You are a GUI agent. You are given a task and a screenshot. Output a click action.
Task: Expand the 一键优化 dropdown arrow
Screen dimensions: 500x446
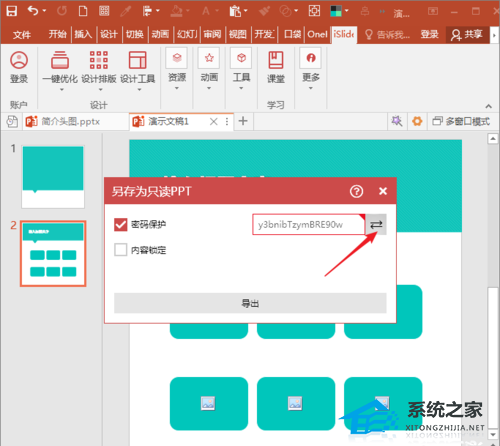tap(62, 90)
